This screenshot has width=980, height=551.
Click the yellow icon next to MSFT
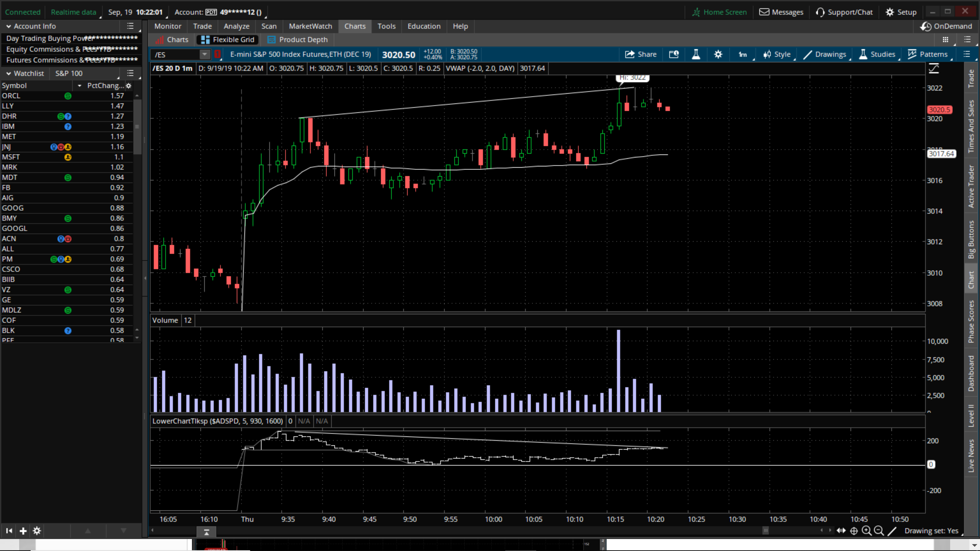(x=68, y=157)
